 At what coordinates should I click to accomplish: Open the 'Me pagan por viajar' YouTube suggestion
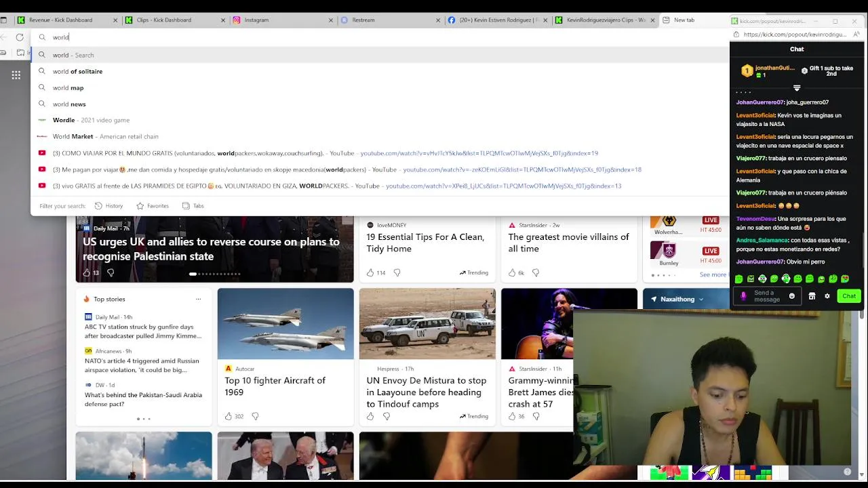(380, 169)
